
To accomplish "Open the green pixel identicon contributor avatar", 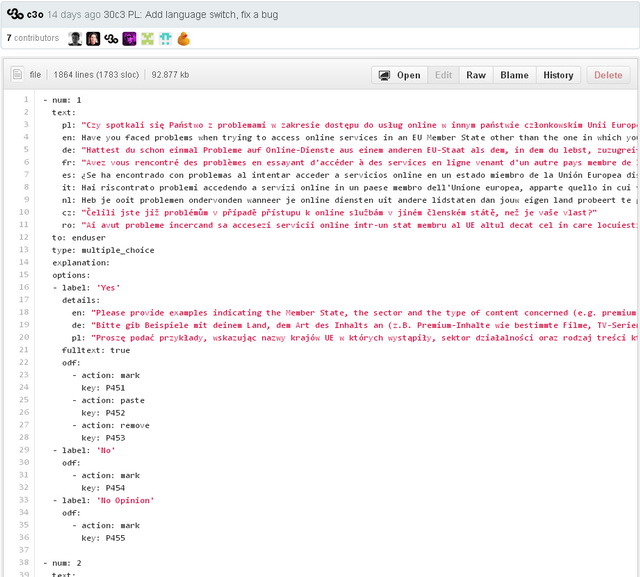I will (147, 39).
